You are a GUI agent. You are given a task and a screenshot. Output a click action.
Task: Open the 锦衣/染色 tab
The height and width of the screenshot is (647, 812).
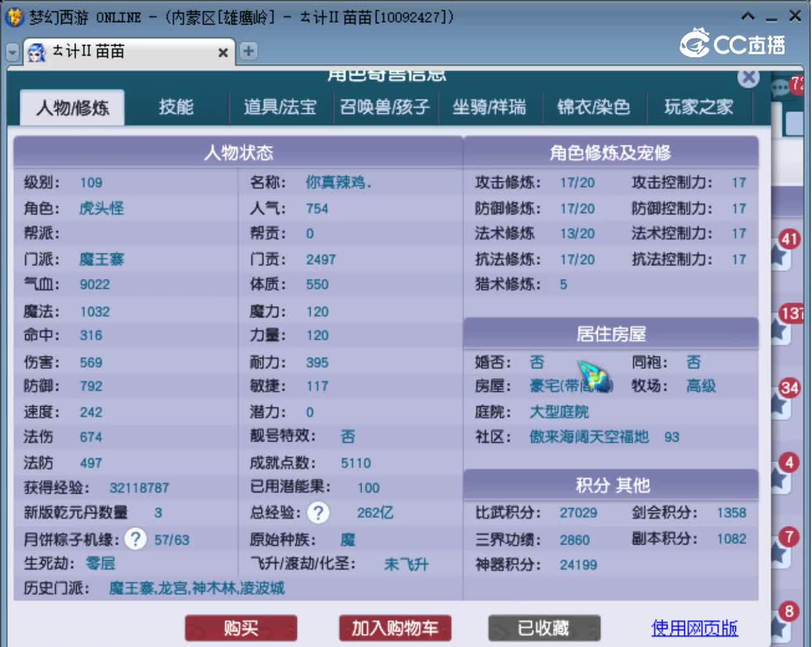click(594, 107)
